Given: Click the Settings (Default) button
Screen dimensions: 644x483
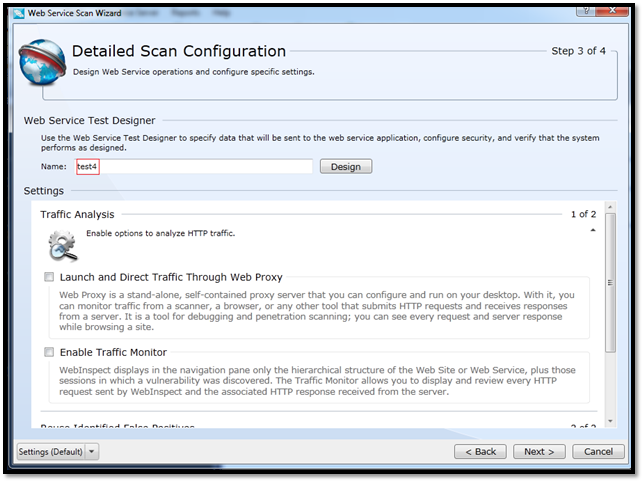Looking at the screenshot, I should 53,452.
